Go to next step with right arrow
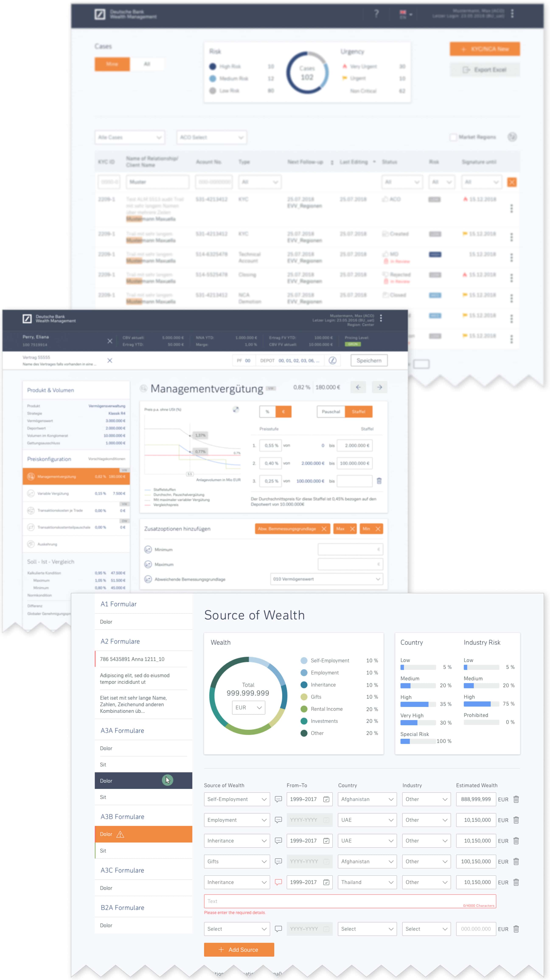Viewport: 550px width, 980px height. (379, 387)
